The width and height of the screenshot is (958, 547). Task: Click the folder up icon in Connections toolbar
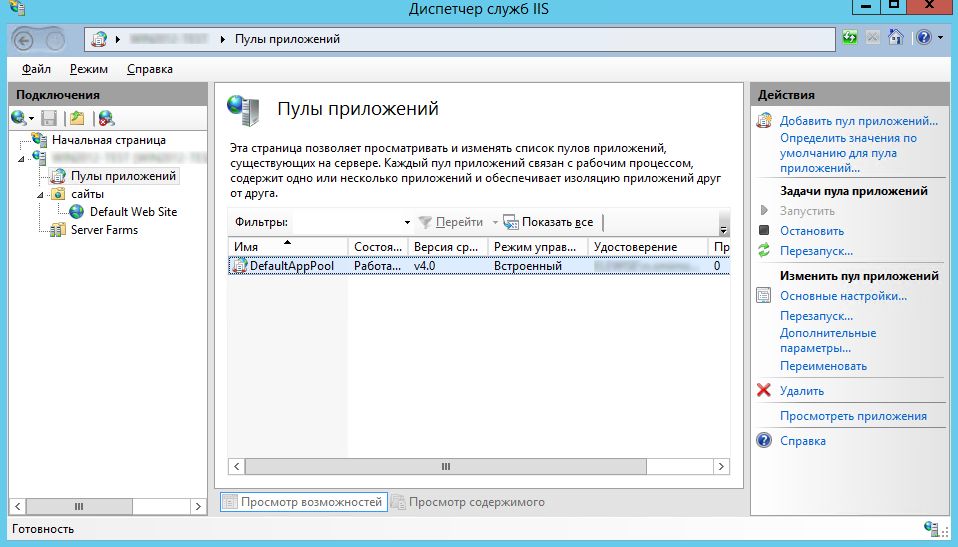(x=77, y=118)
